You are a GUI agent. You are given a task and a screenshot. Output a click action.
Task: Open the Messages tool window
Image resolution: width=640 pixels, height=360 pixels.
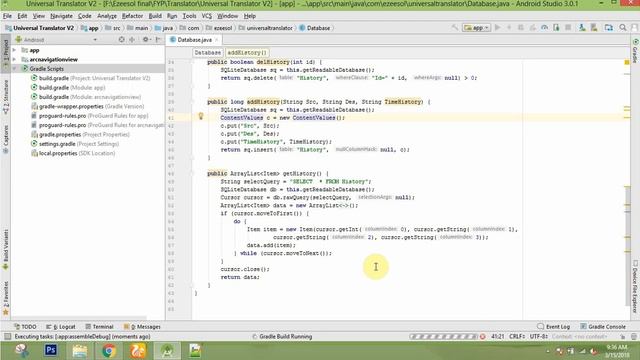142,327
